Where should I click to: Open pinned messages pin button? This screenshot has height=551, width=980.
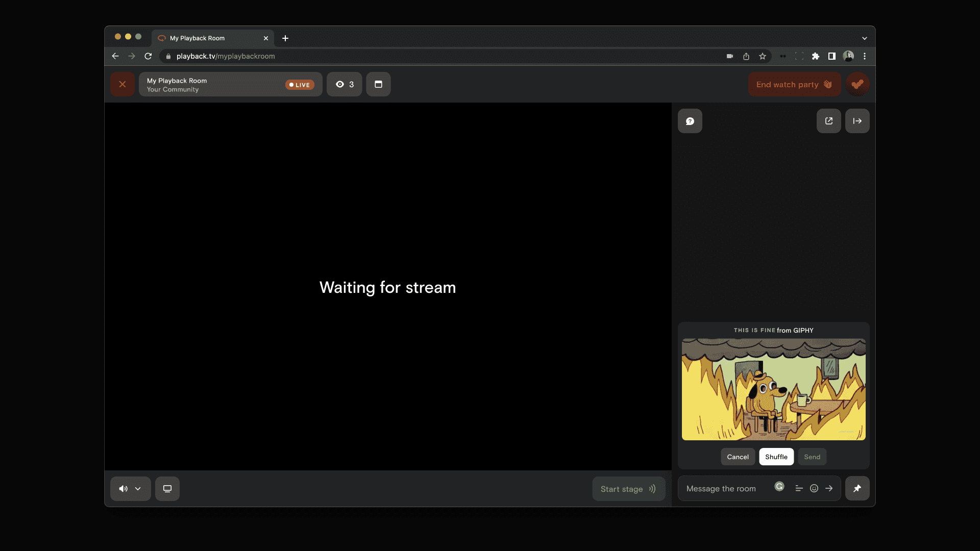857,488
